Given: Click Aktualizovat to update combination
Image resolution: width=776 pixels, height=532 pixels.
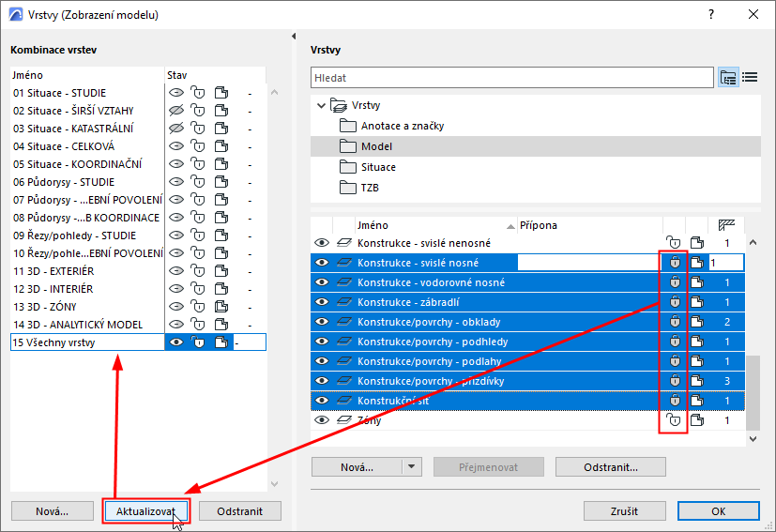Looking at the screenshot, I should [146, 510].
